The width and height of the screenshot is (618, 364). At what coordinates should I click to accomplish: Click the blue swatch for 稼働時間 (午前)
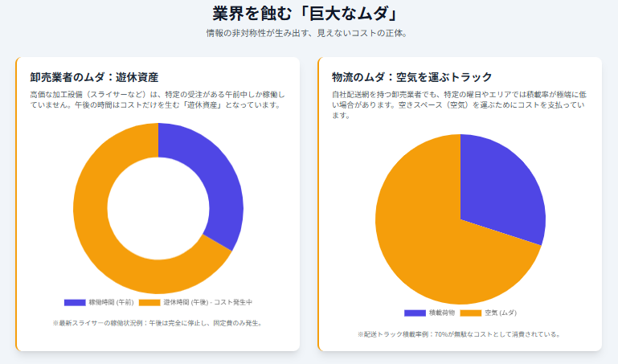click(75, 302)
